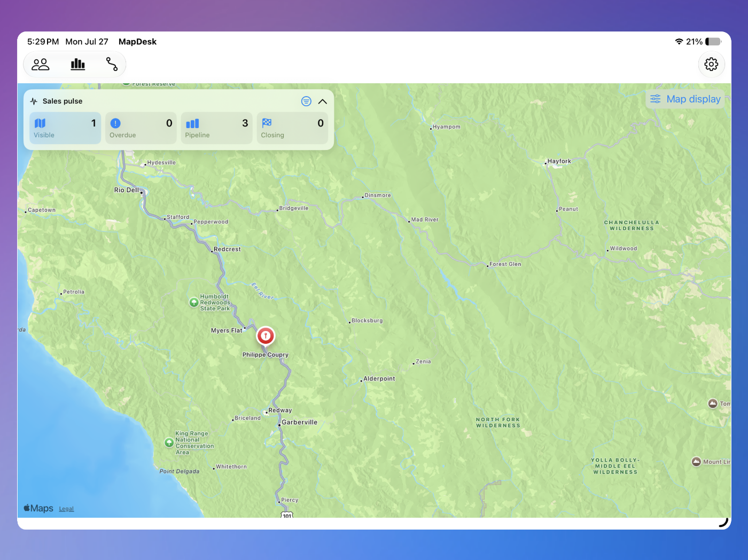748x560 pixels.
Task: Tap the Humboldt Redwoods State Park marker
Action: pyautogui.click(x=194, y=303)
